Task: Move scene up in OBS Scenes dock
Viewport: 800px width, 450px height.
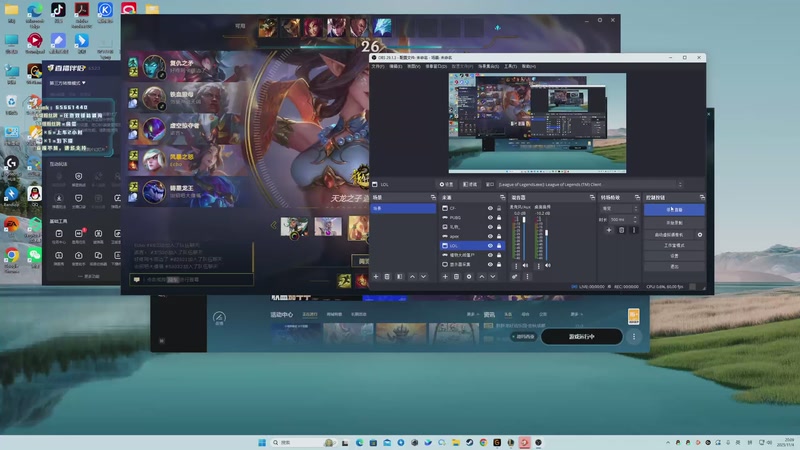Action: pyautogui.click(x=412, y=277)
